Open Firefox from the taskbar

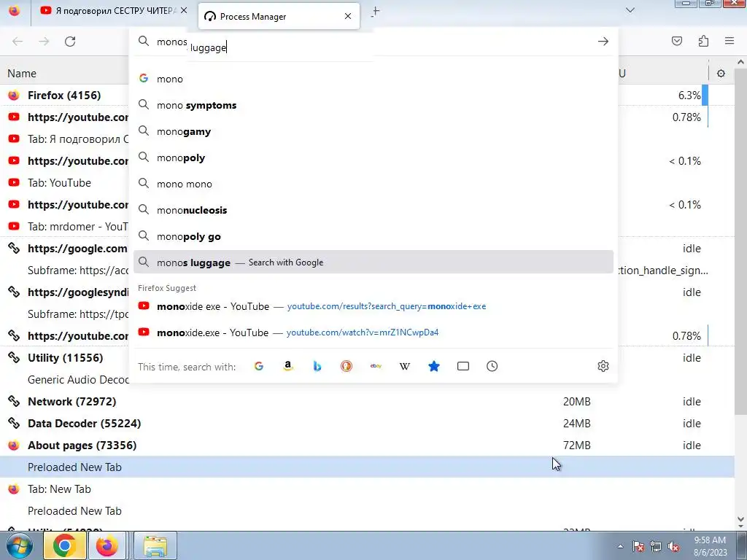pos(107,545)
